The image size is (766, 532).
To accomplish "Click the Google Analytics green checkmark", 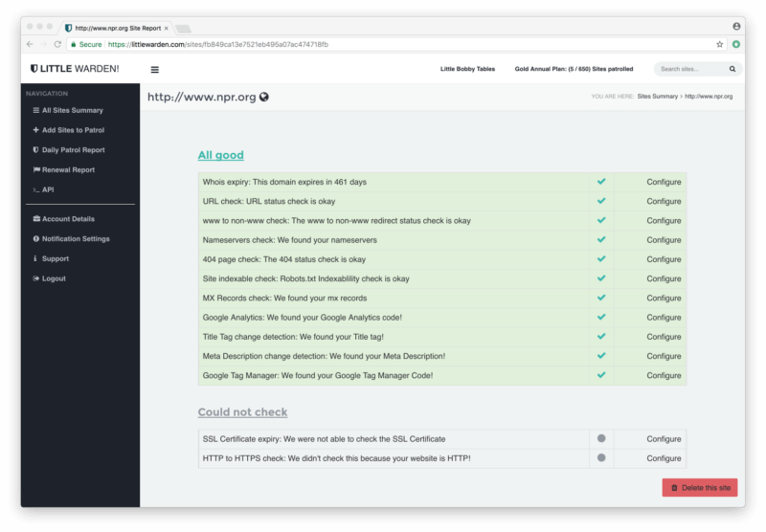I will click(601, 318).
